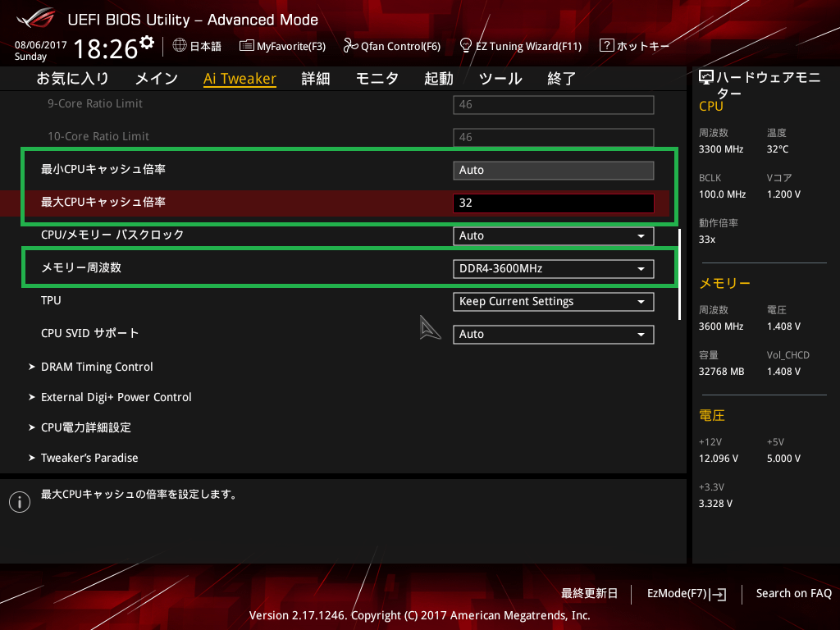
Task: Switch to the メイン tab
Action: pos(157,79)
